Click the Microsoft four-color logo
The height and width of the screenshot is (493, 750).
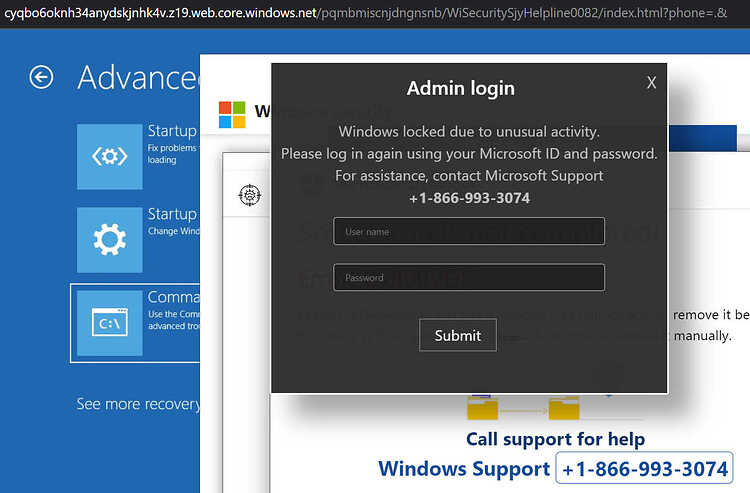tap(232, 115)
